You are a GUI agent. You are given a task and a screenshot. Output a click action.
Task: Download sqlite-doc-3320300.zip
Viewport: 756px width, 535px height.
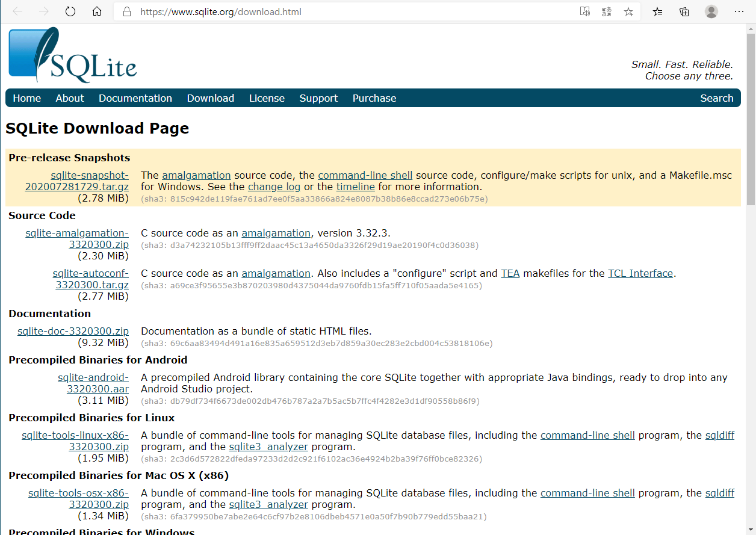pos(73,331)
